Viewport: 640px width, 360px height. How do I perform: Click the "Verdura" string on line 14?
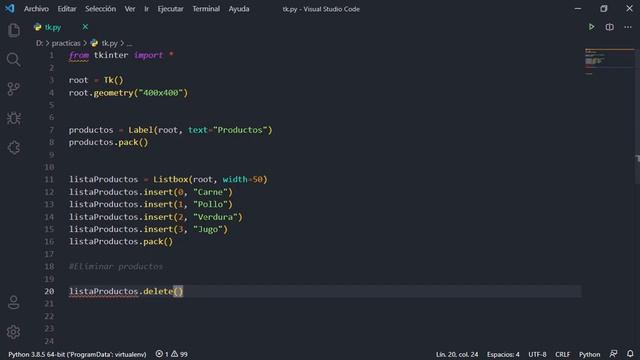pyautogui.click(x=215, y=217)
